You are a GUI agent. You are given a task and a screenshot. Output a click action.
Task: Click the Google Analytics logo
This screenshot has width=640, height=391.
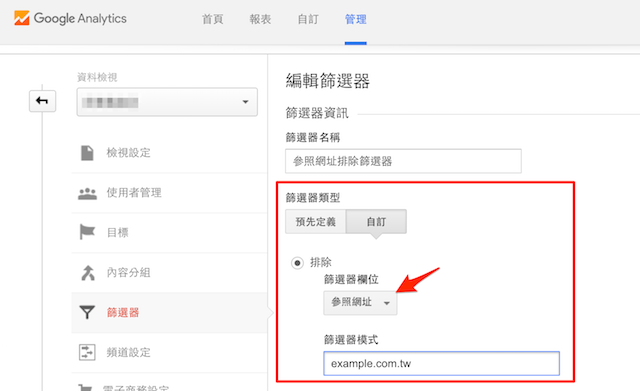(x=70, y=18)
